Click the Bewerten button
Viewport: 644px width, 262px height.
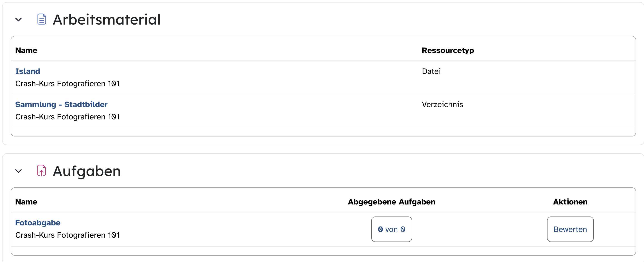pyautogui.click(x=570, y=229)
